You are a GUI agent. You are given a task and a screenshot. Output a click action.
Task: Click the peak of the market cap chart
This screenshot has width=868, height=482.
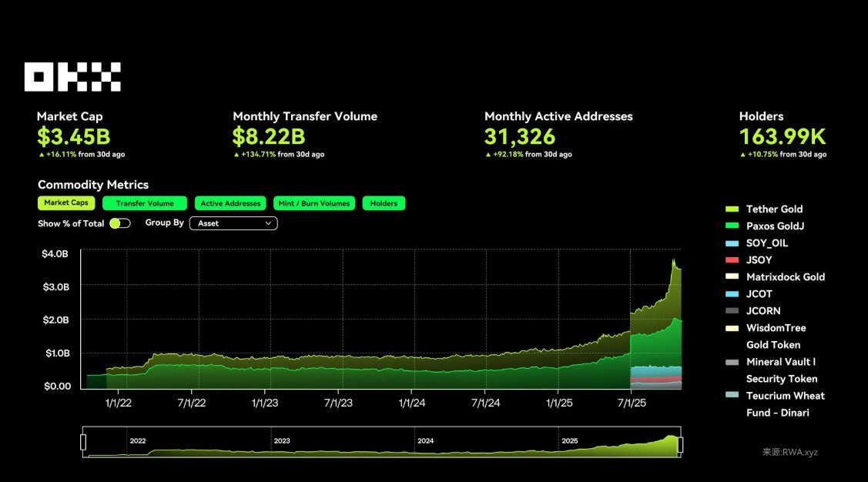[674, 259]
